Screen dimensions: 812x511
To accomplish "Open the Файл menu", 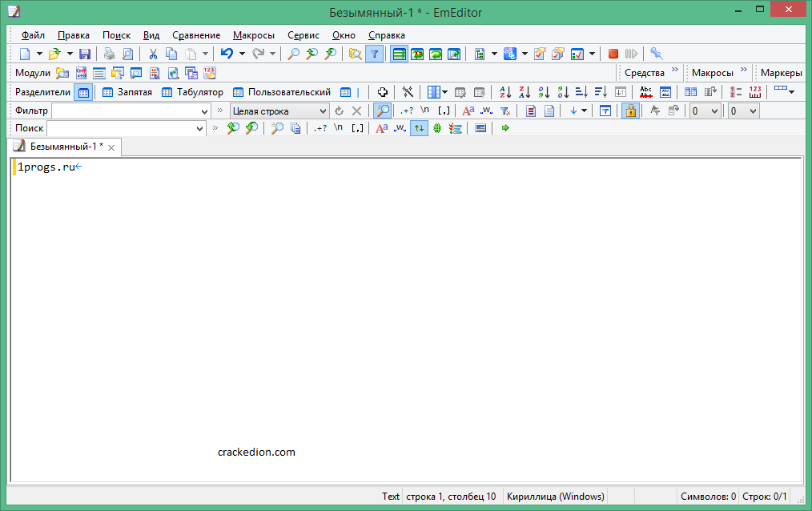I will (x=33, y=35).
